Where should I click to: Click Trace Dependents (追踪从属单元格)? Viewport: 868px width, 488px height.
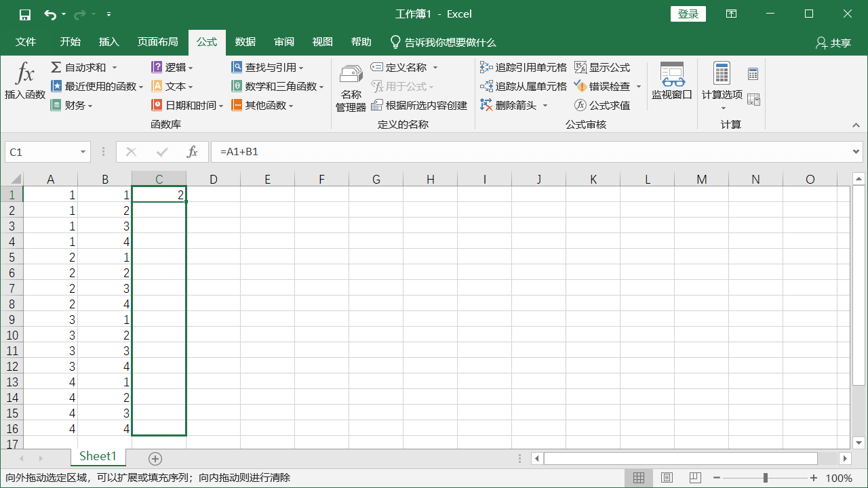tap(524, 87)
